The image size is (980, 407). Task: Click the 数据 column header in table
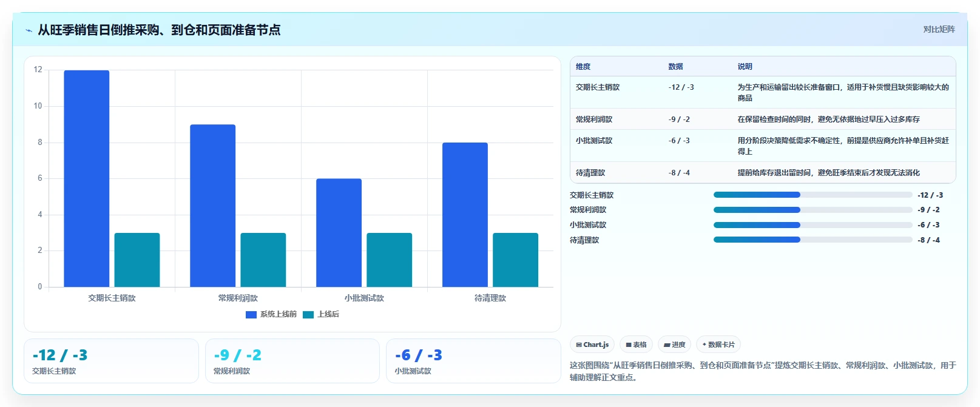pyautogui.click(x=676, y=67)
